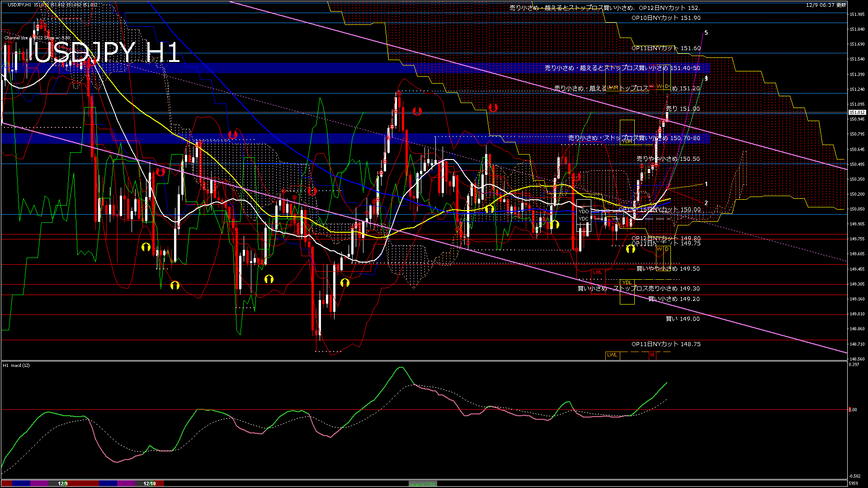Click the red LML box marker
This screenshot has height=488, width=868.
click(598, 272)
